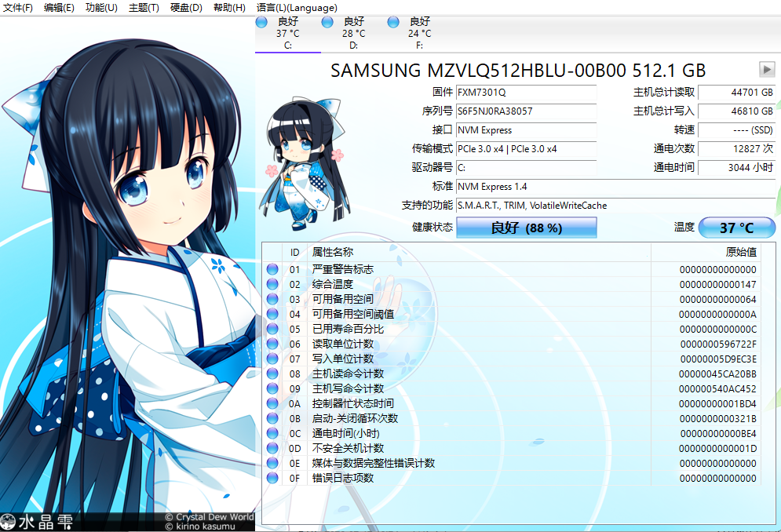Screen dimensions: 781x532
Task: Select the D: drive tab at 28 °C
Action: pyautogui.click(x=354, y=34)
